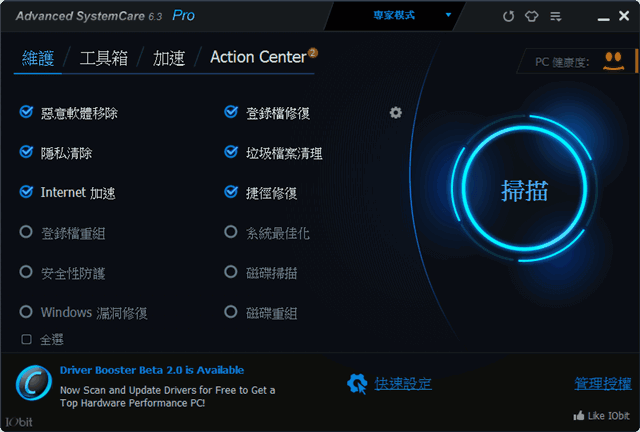
Task: Open the Action Center tab
Action: (258, 57)
